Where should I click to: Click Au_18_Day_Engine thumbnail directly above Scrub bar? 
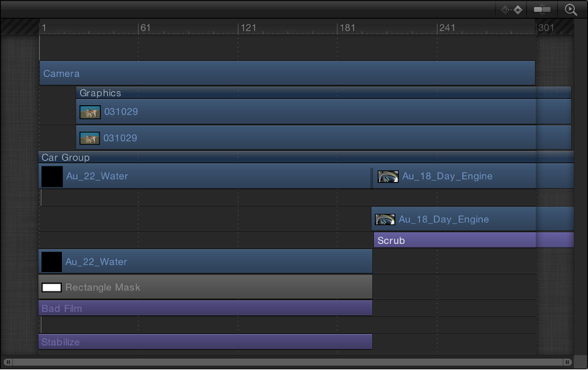point(385,219)
